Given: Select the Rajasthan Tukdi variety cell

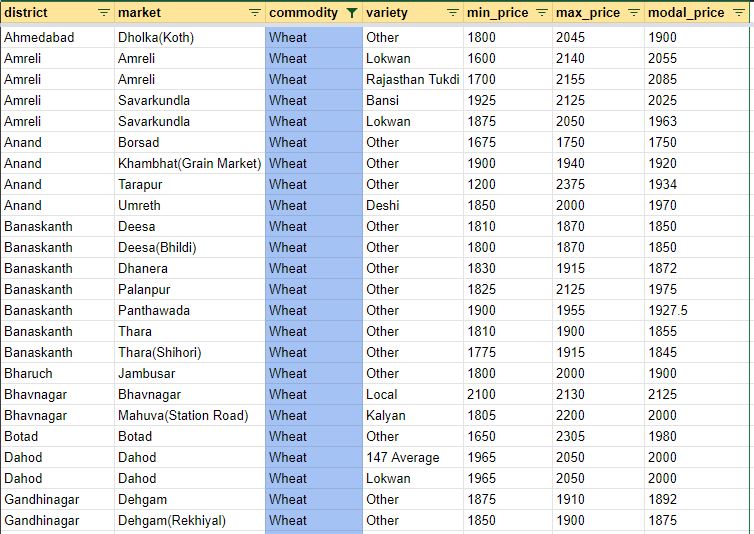Looking at the screenshot, I should (413, 79).
